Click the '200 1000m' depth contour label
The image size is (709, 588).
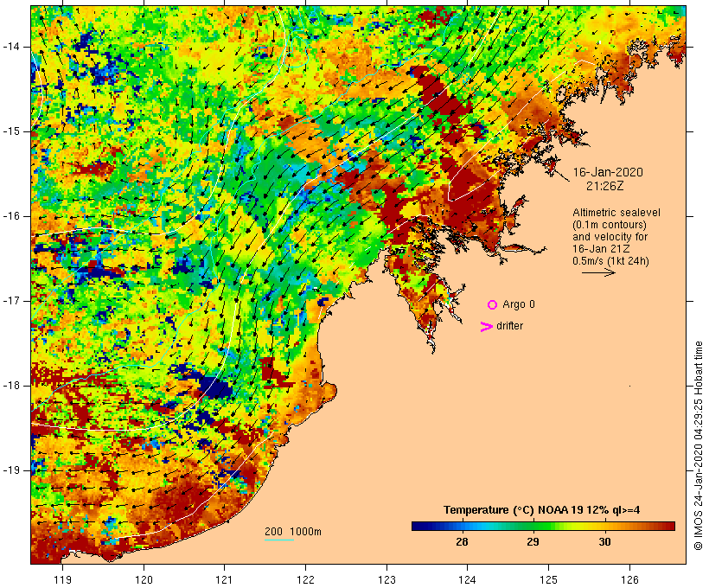(293, 532)
